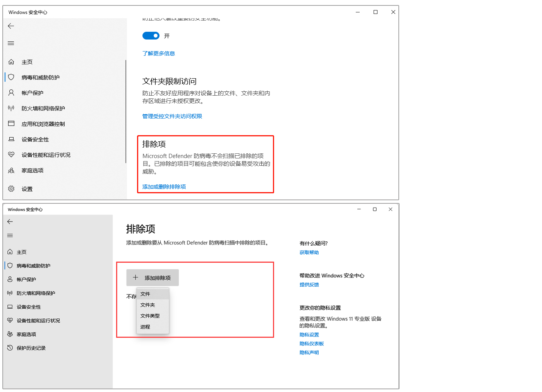Viewport: 542px width, 392px height.
Task: Click the 设置 gear icon
Action: pyautogui.click(x=11, y=189)
